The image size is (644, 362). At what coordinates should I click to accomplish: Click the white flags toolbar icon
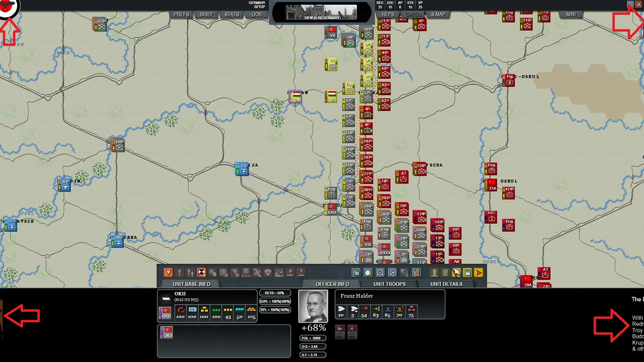[456, 272]
